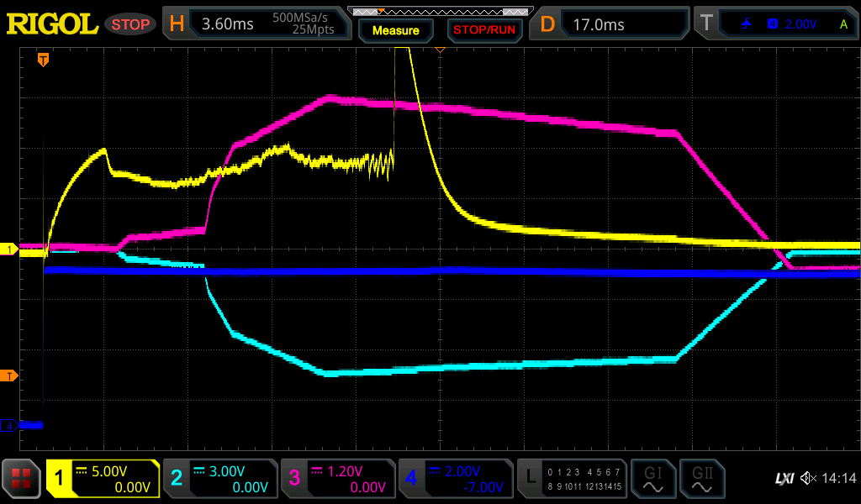
Task: Open horizontal timebase settings showing 3.60ms
Action: (256, 24)
